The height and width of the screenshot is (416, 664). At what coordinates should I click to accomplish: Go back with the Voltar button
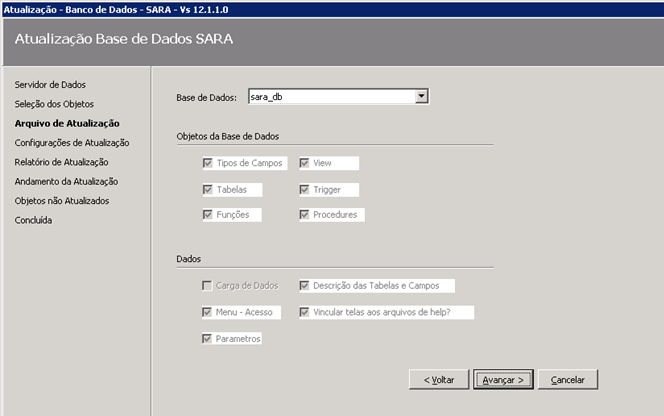click(439, 380)
